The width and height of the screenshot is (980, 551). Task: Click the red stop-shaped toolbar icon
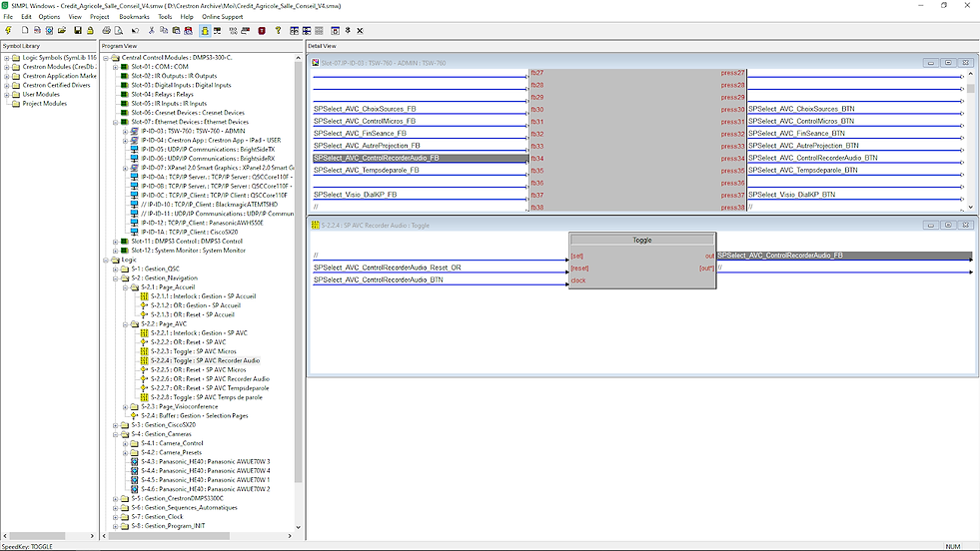pos(262,30)
